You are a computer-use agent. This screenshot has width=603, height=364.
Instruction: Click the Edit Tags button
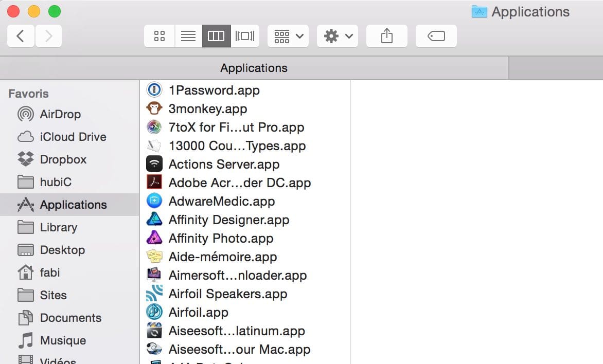click(x=436, y=36)
